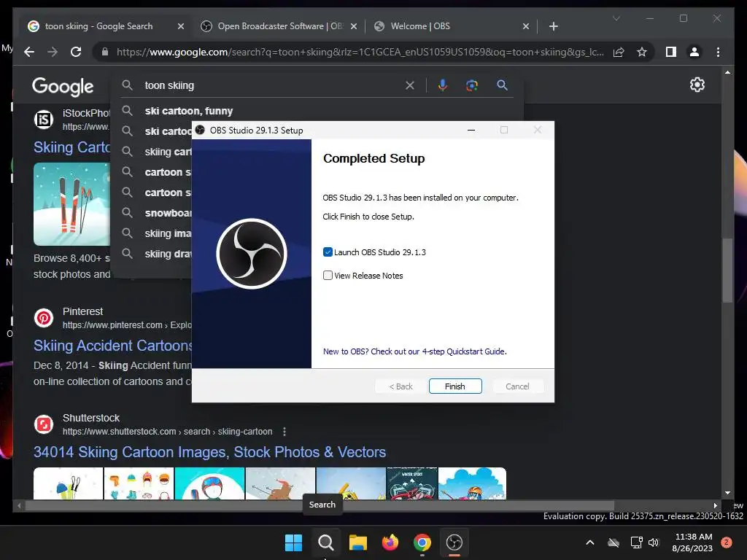Open the 4-step Quickstart Guide link

pyautogui.click(x=414, y=351)
